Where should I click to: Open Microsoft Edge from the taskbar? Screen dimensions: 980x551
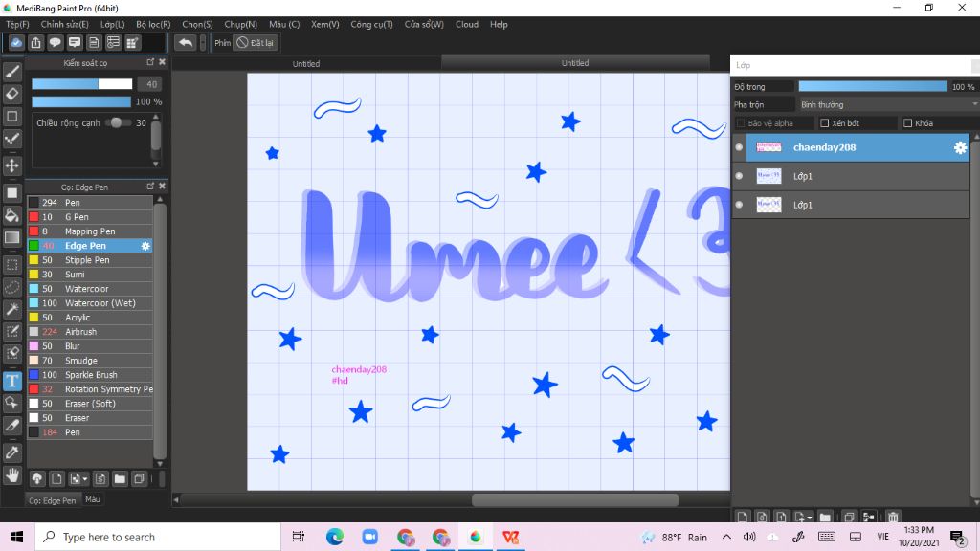click(334, 537)
